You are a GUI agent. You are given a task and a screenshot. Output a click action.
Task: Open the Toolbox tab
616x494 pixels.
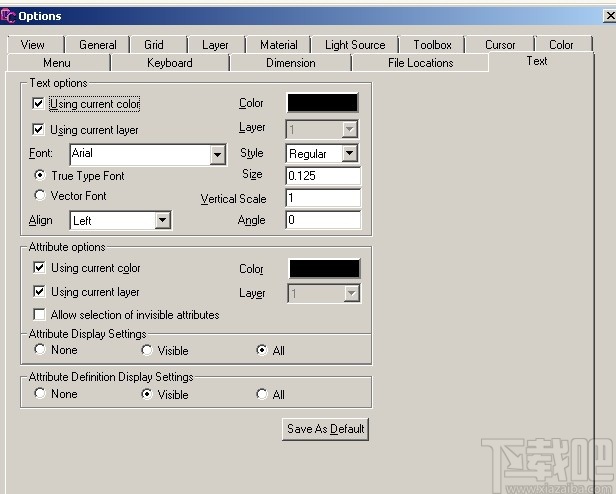432,45
